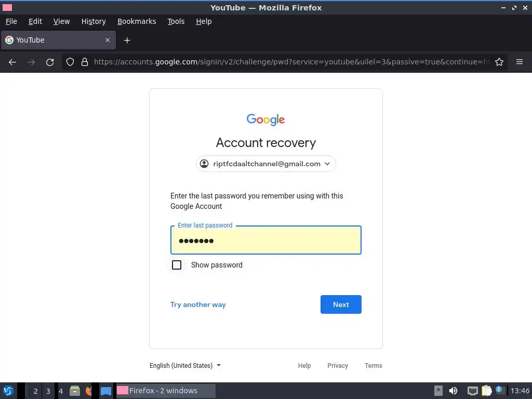Open the tracking protection shield icon
532x399 pixels.
coord(70,62)
